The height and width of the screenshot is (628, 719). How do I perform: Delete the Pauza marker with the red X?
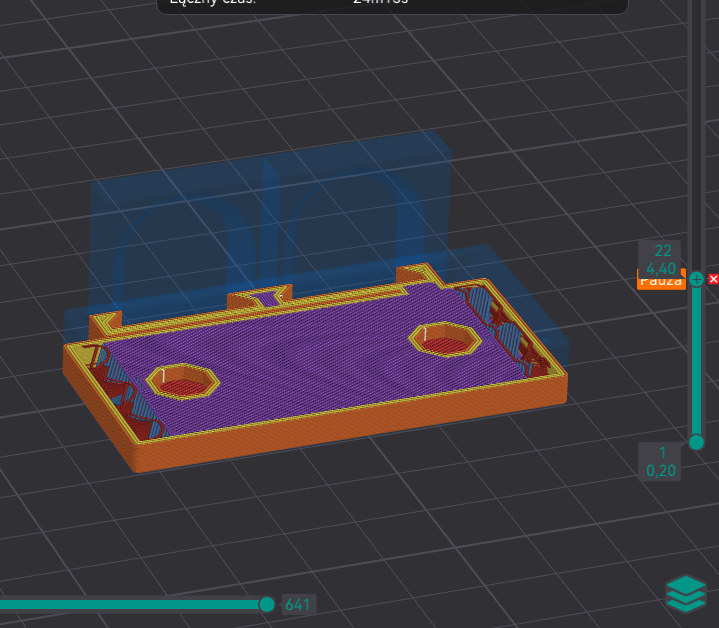713,279
